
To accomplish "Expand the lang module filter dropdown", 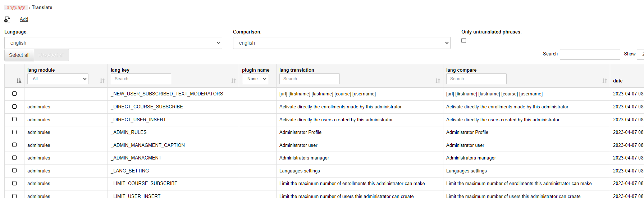I will (x=58, y=79).
